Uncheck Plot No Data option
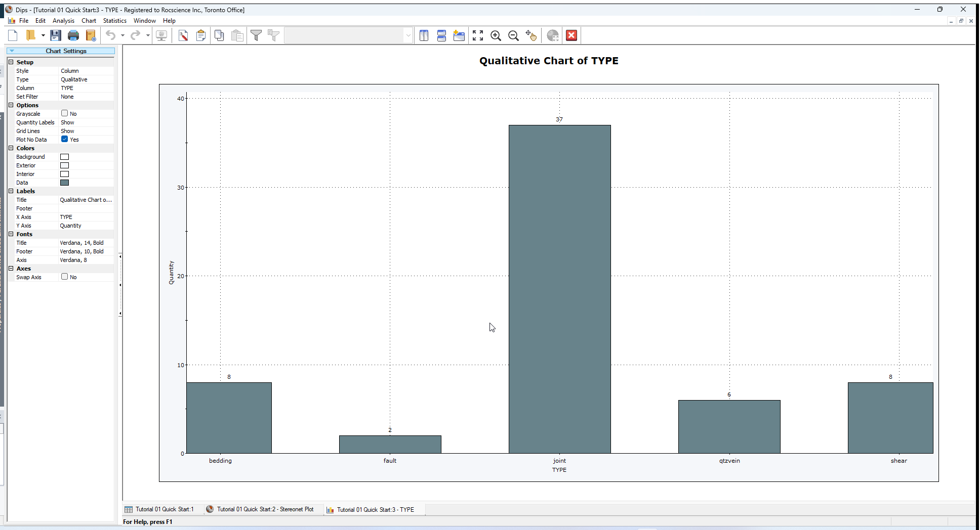The height and width of the screenshot is (530, 980). click(63, 140)
